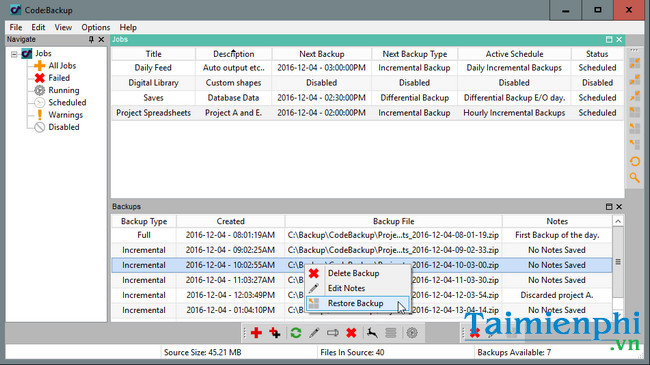This screenshot has width=650, height=365.
Task: Show Running jobs in Navigate tree
Action: tap(63, 90)
